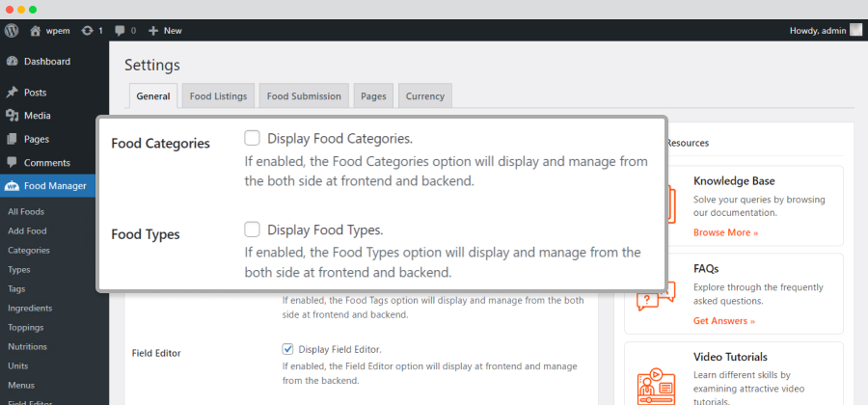Open Dashboard in the sidebar
The width and height of the screenshot is (868, 405).
(47, 62)
